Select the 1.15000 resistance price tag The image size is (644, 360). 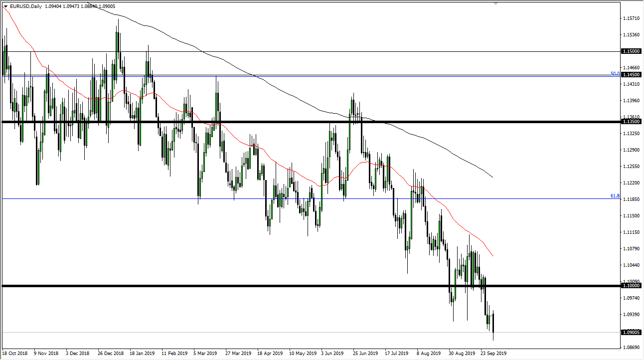pyautogui.click(x=631, y=51)
